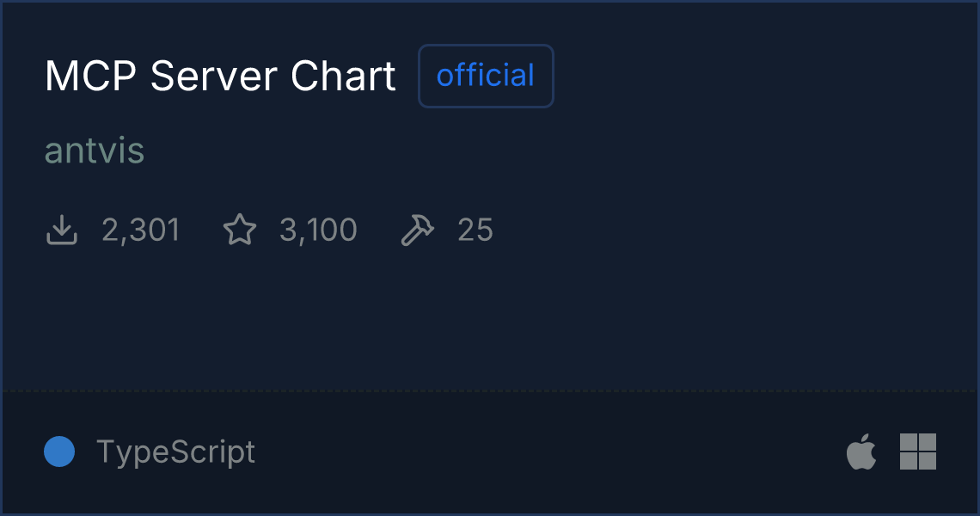The width and height of the screenshot is (980, 516).
Task: Click blank footer space between TypeScript and Apple logo
Action: tap(550, 452)
